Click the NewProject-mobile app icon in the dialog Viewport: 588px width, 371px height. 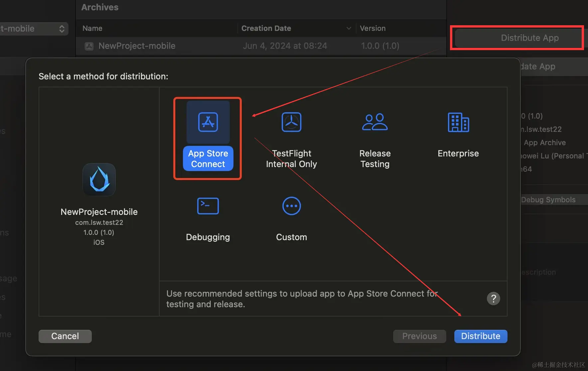click(x=99, y=180)
